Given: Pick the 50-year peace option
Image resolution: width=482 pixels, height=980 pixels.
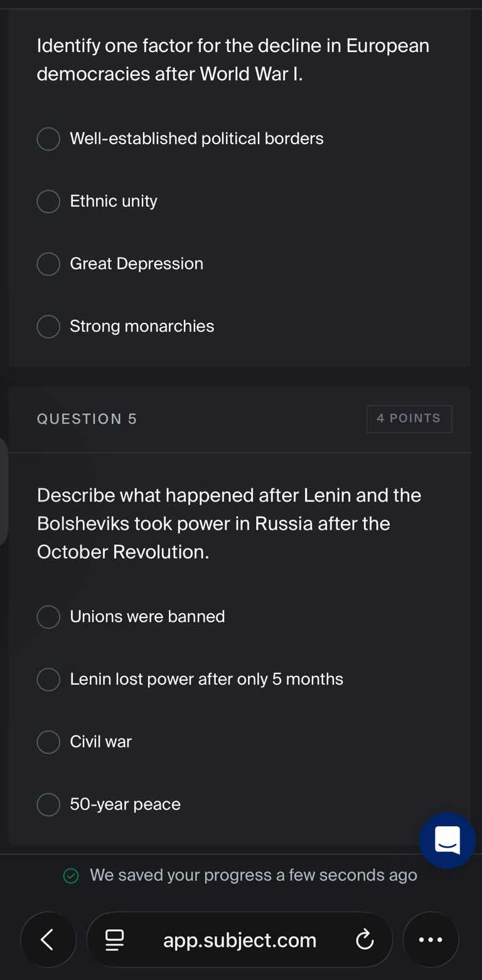Looking at the screenshot, I should (48, 804).
